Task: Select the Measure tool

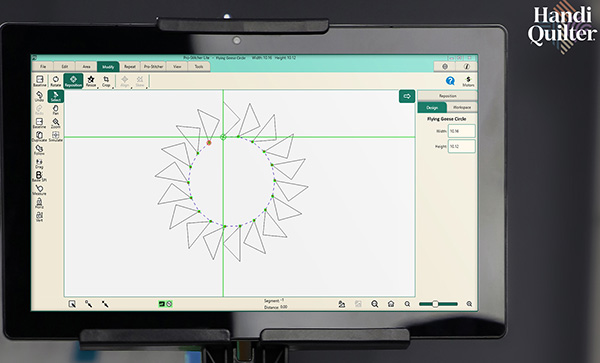Action: coord(39,190)
